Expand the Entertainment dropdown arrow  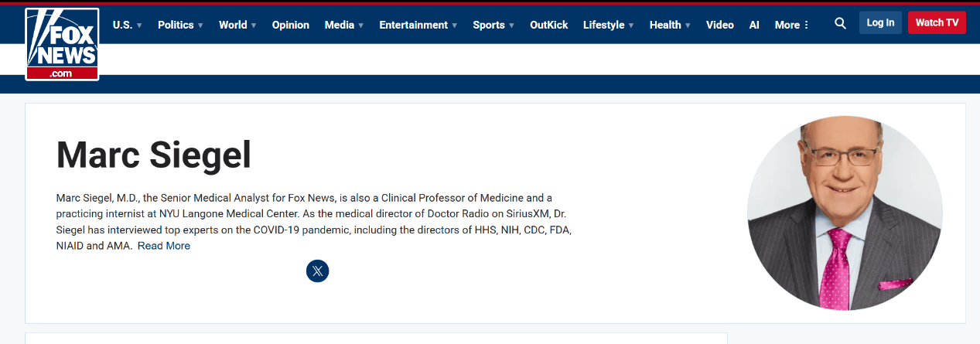(x=454, y=26)
